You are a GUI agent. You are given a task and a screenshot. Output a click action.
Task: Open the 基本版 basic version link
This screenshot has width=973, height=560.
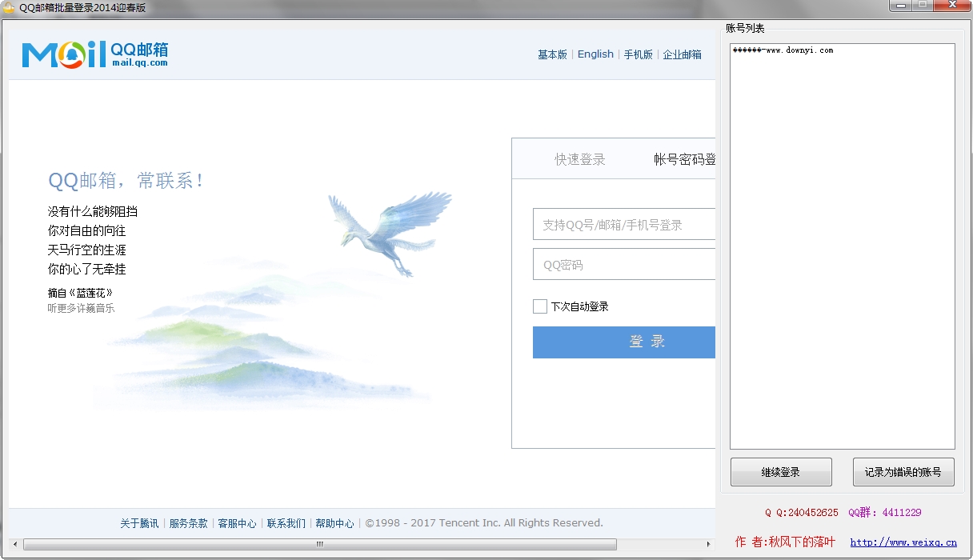(x=552, y=54)
